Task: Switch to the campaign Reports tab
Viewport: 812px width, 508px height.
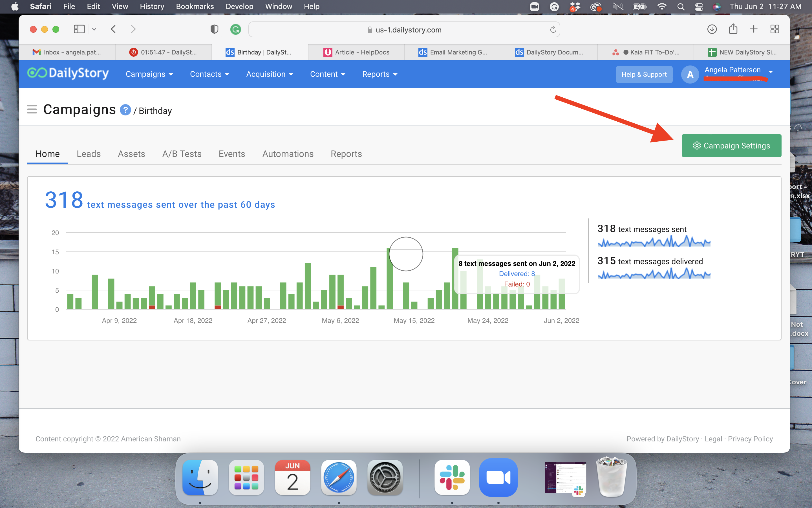Action: [346, 154]
